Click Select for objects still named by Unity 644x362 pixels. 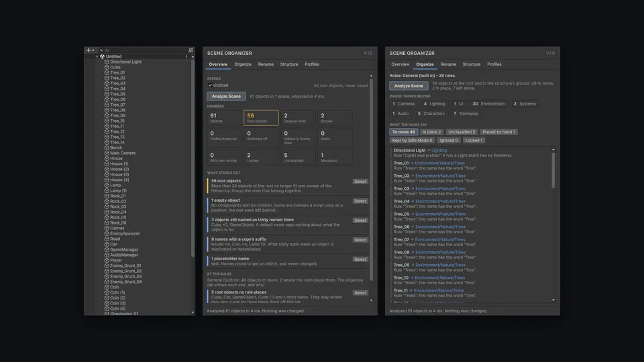pos(360,221)
